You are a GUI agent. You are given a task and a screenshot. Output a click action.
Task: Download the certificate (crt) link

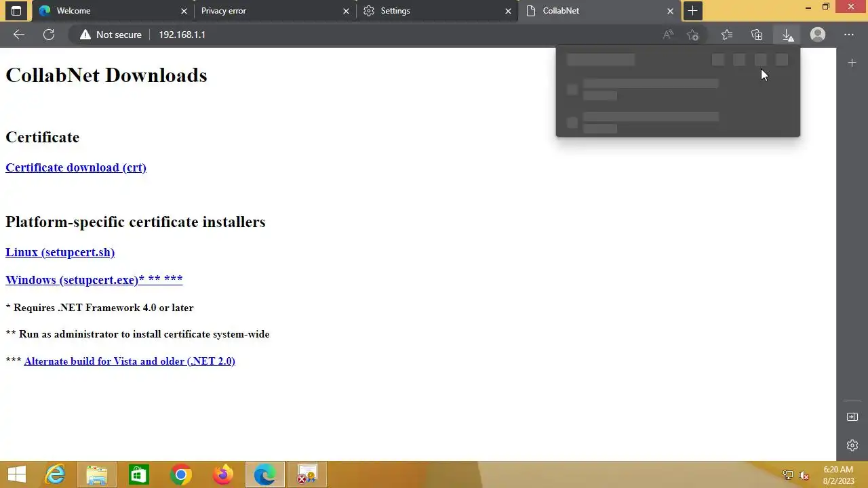[76, 167]
